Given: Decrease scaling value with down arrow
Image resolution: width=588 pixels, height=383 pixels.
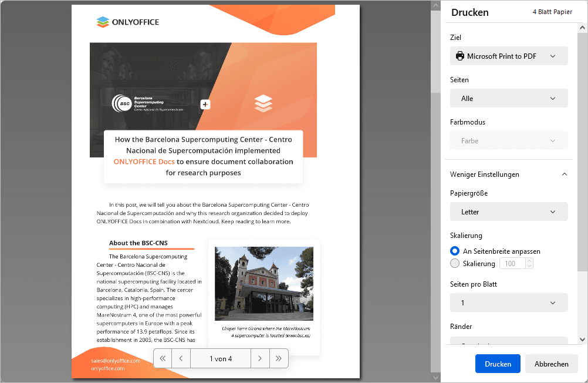Looking at the screenshot, I should [x=529, y=266].
